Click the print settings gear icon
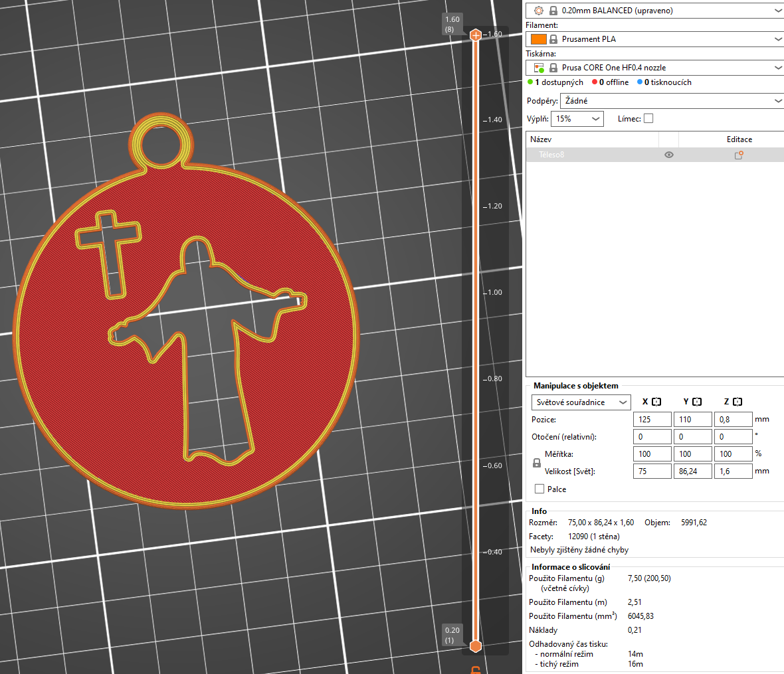This screenshot has width=784, height=674. click(538, 11)
